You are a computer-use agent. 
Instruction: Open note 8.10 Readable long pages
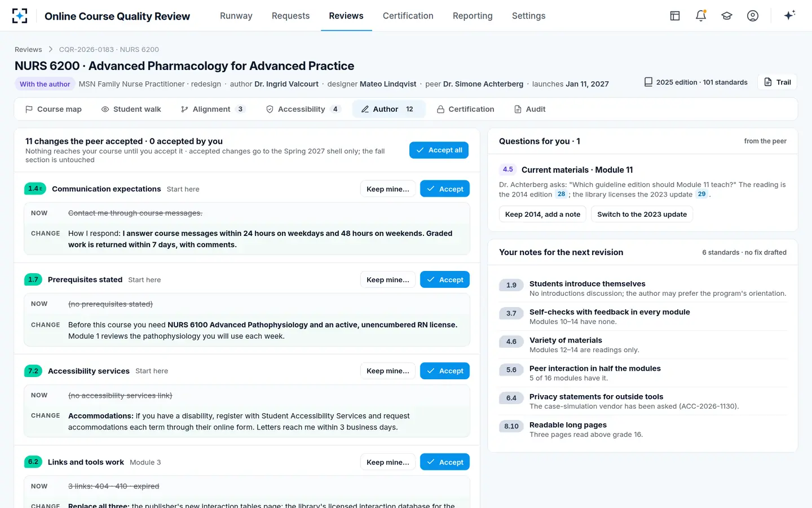tap(643, 430)
